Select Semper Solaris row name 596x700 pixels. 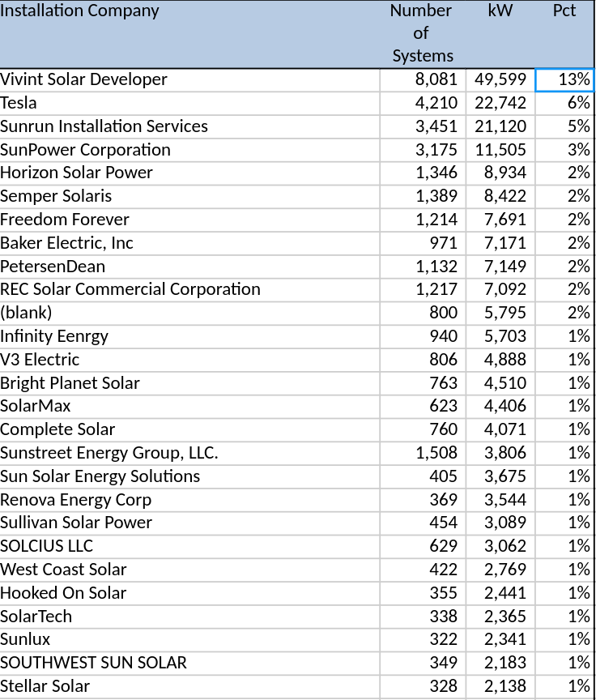(189, 196)
